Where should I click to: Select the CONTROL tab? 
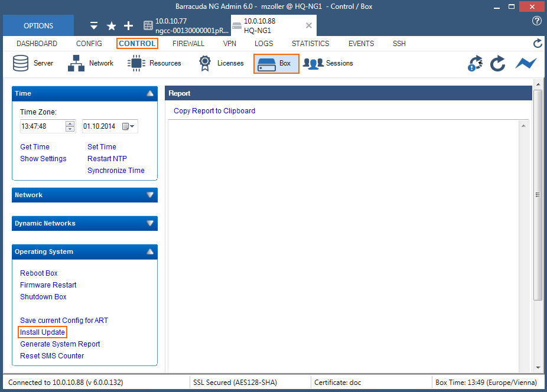click(x=137, y=44)
